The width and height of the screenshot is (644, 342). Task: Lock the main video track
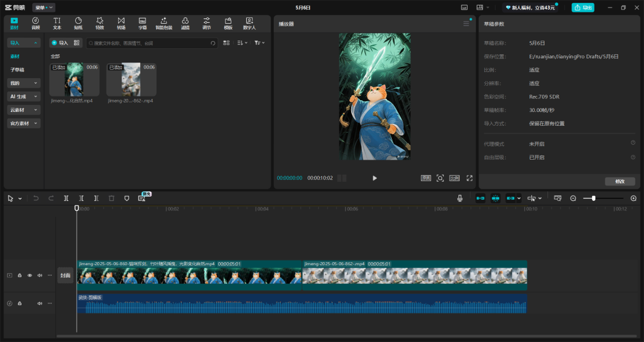point(20,275)
